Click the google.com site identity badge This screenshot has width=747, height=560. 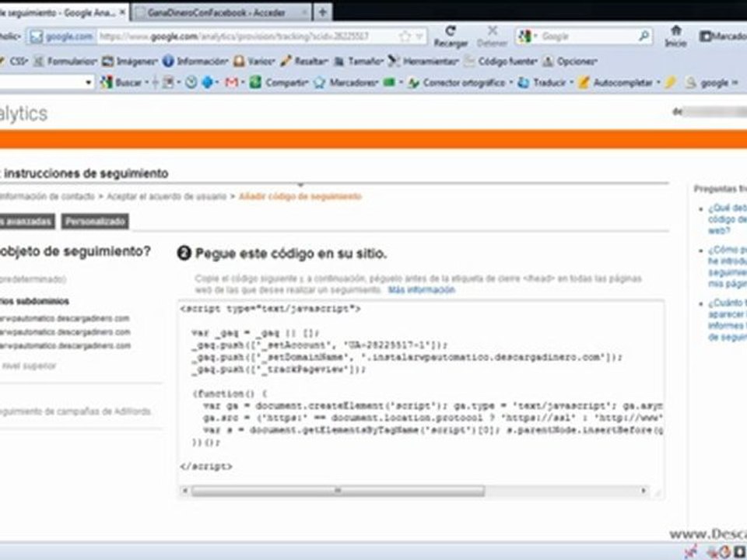(x=61, y=37)
